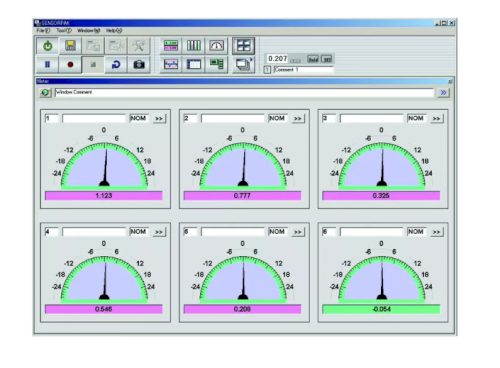Open the trend waveform graph view icon

(x=171, y=64)
